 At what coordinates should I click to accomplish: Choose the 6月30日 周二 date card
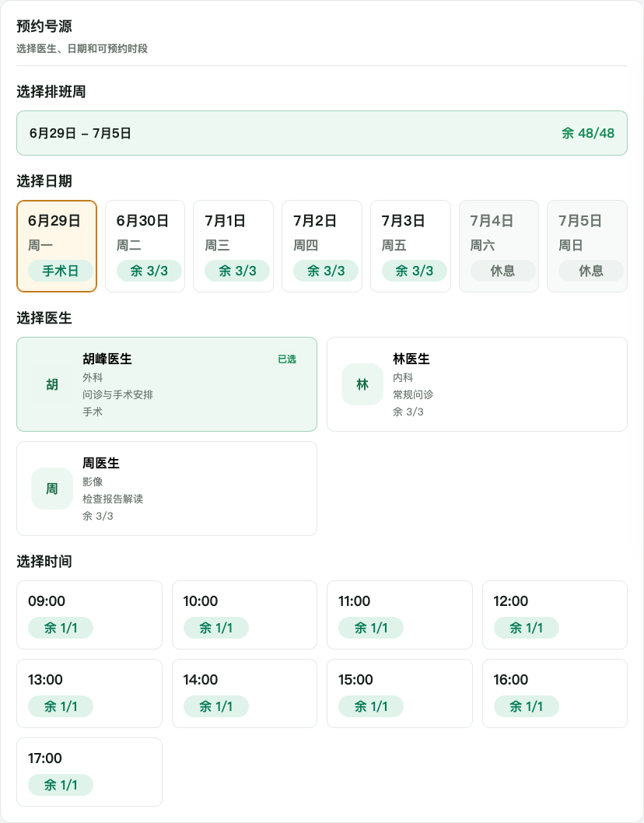click(145, 246)
